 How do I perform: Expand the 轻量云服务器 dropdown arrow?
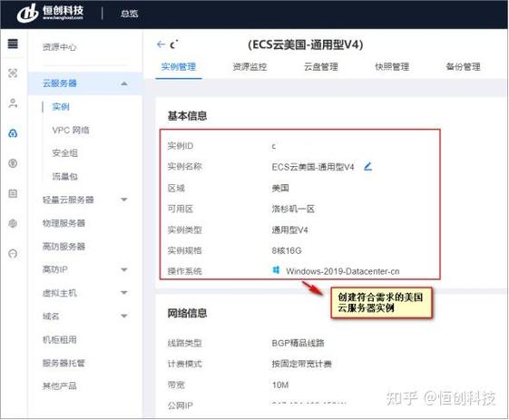pyautogui.click(x=124, y=200)
